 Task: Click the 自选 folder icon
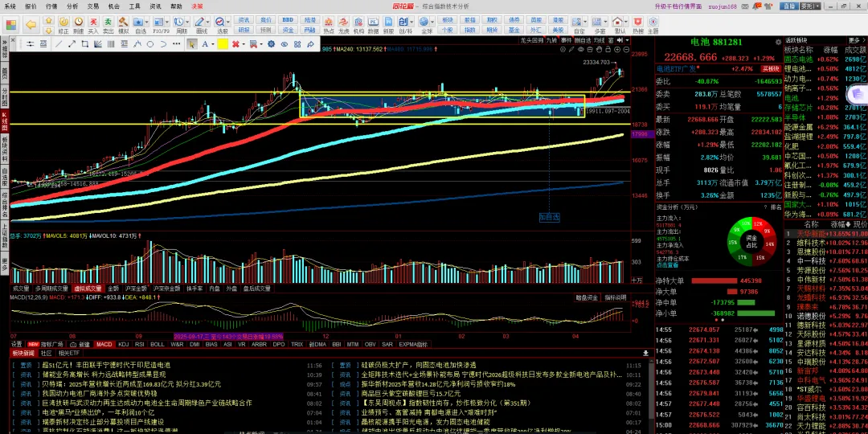138,21
